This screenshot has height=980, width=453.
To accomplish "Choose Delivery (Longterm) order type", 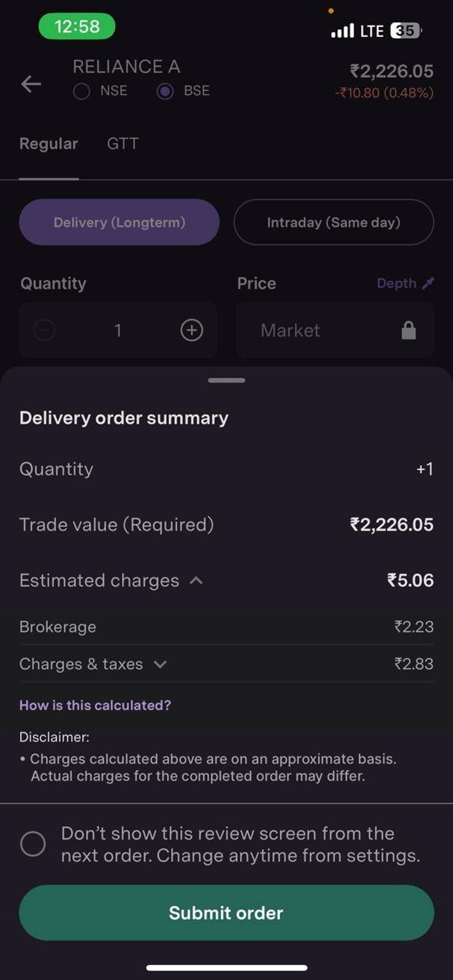I will pos(119,222).
